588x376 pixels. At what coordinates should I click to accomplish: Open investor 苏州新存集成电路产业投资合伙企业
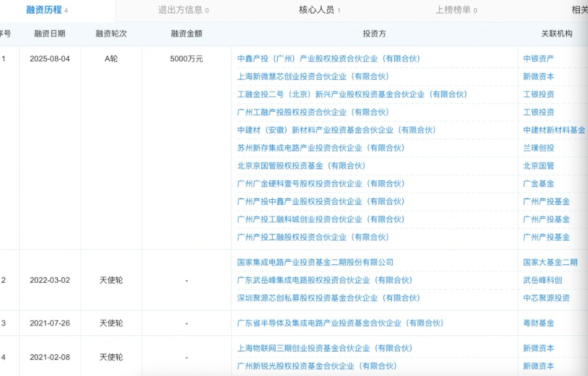pyautogui.click(x=321, y=148)
